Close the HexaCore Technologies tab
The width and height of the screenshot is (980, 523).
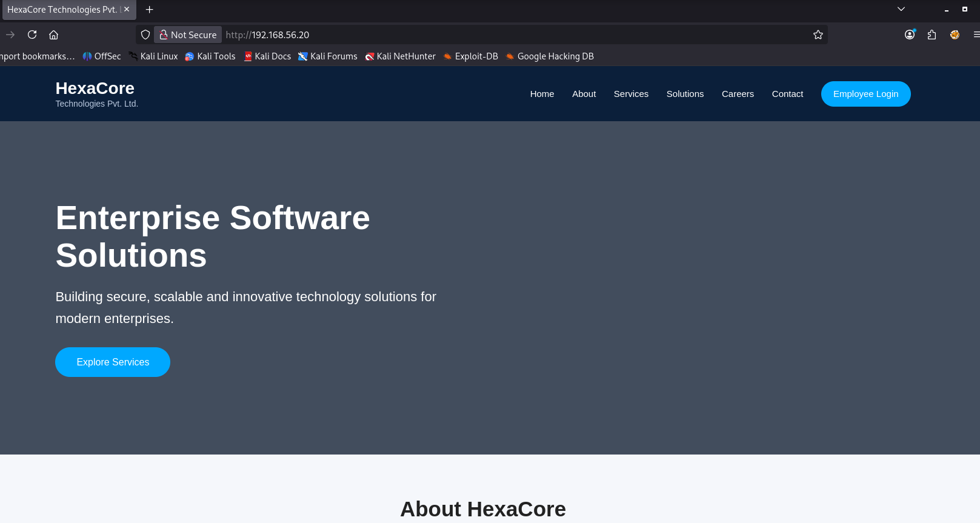(x=127, y=9)
